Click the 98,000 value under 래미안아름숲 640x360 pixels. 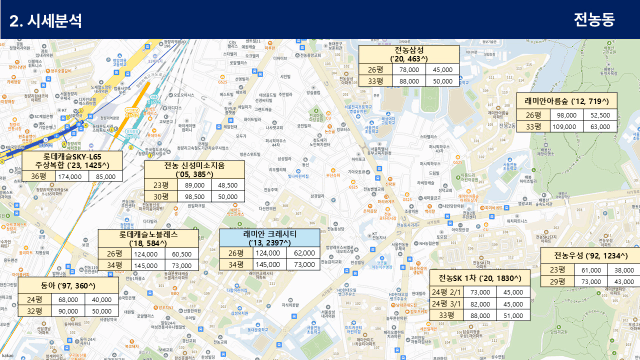pyautogui.click(x=567, y=115)
